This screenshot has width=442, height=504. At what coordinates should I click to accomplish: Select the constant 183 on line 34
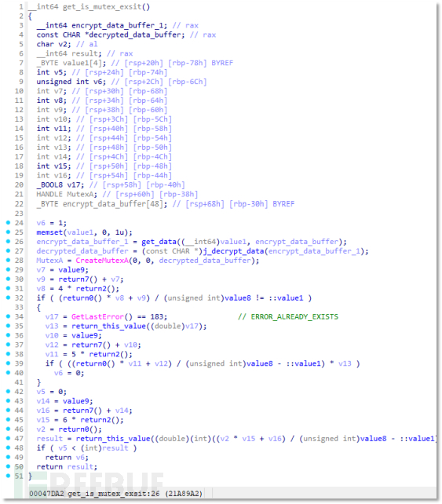[x=157, y=316]
